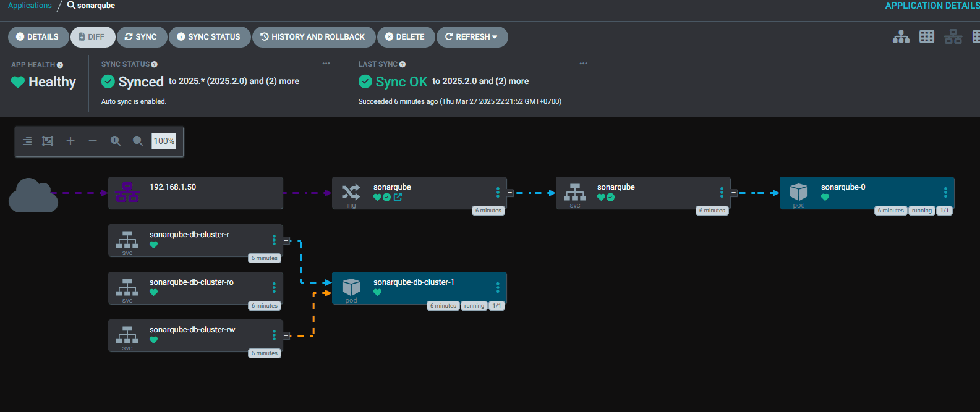The image size is (980, 412).
Task: Switch to the pods grid view icon
Action: [x=926, y=37]
